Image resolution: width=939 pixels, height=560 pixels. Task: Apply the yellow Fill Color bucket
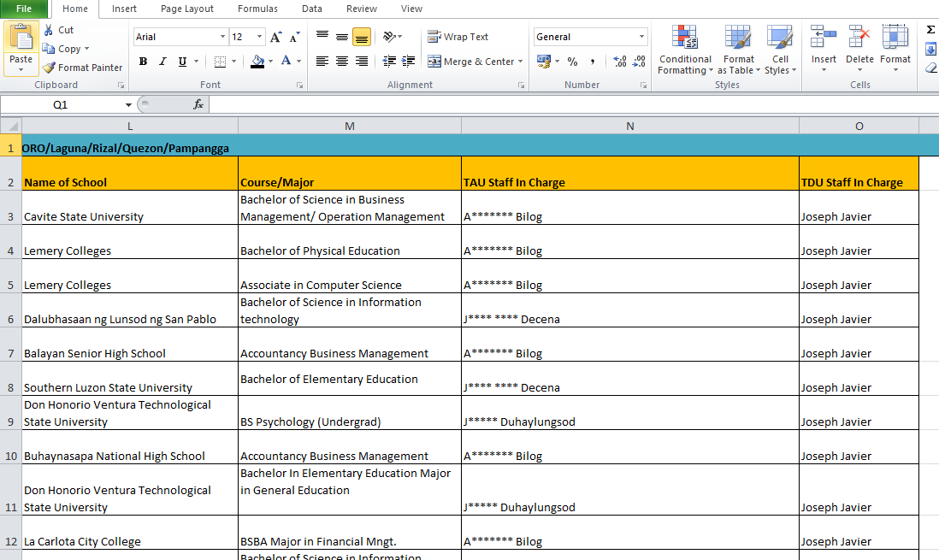(257, 62)
